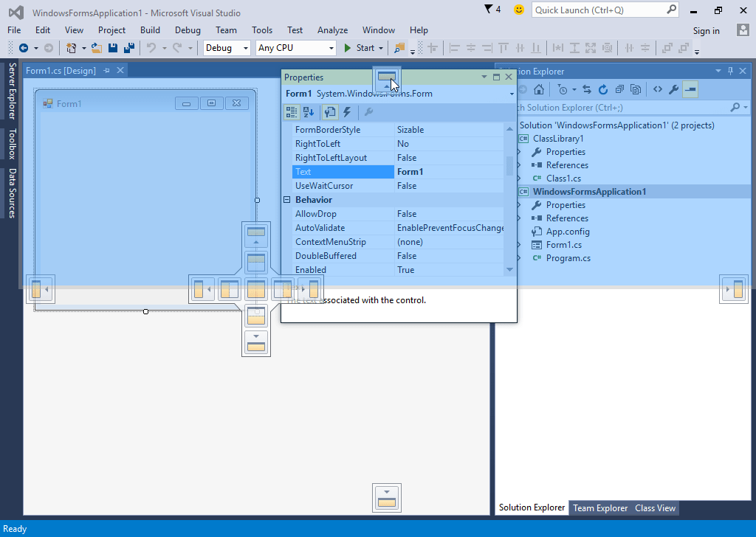Open the Build menu

(150, 30)
